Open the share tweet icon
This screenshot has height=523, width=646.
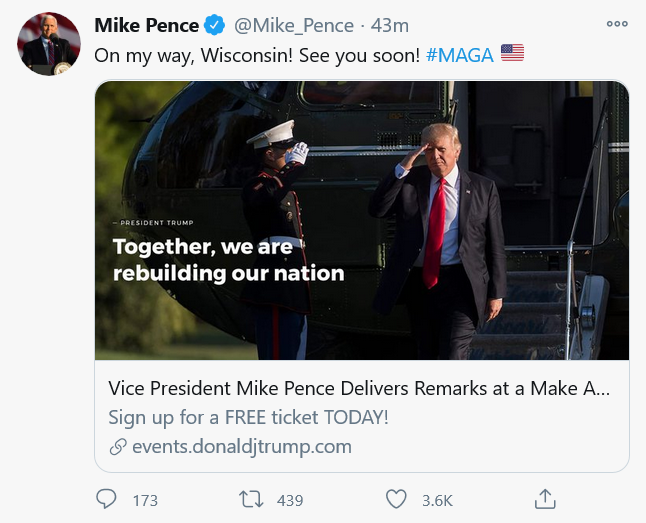545,499
